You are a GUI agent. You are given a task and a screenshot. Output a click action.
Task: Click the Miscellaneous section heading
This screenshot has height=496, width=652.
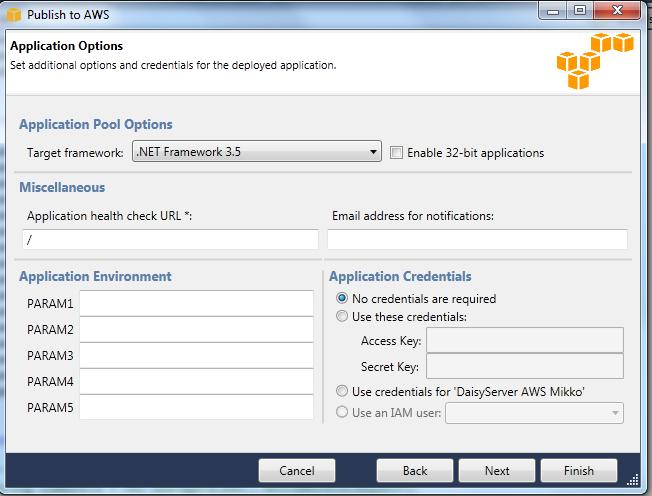(x=62, y=187)
